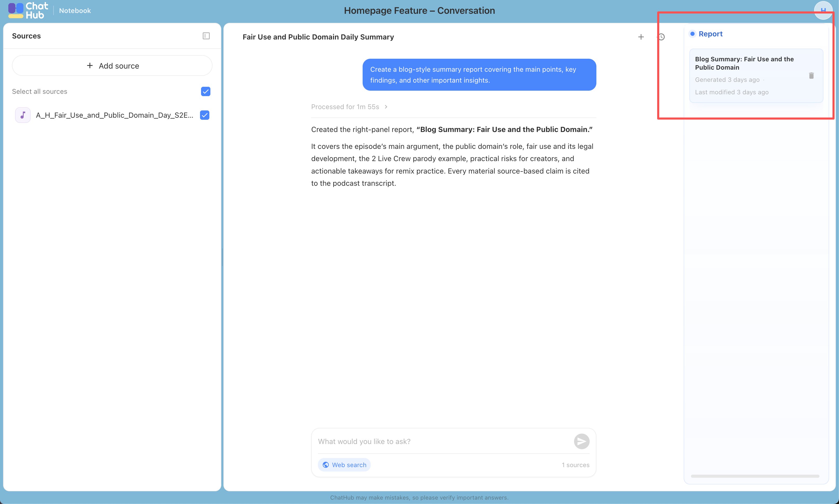Open the Notebook link in header
Image resolution: width=839 pixels, height=504 pixels.
coord(75,11)
